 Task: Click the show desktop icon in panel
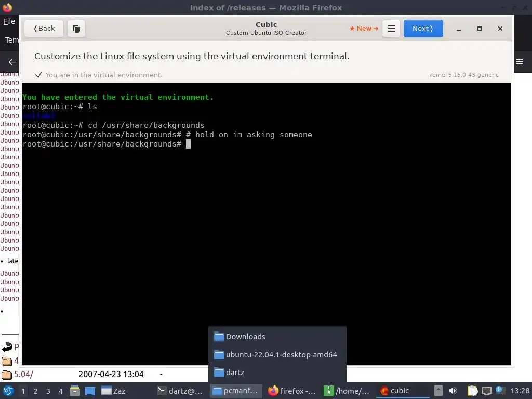[89, 391]
